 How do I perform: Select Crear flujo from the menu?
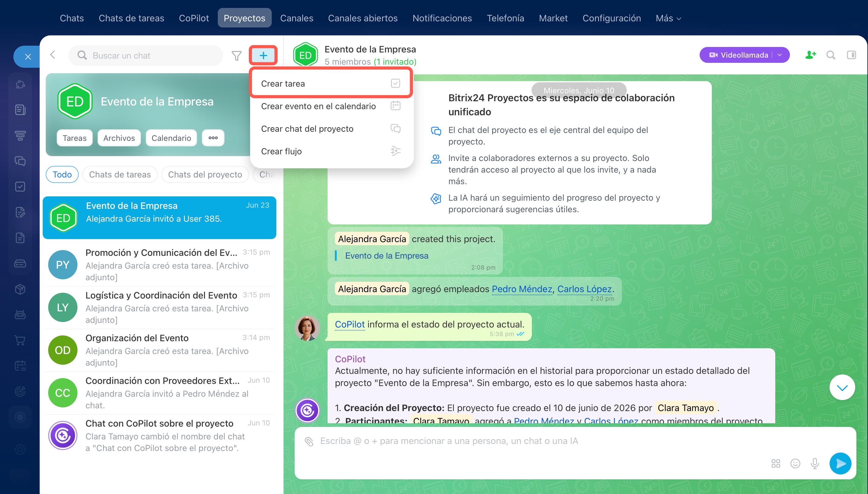coord(331,151)
